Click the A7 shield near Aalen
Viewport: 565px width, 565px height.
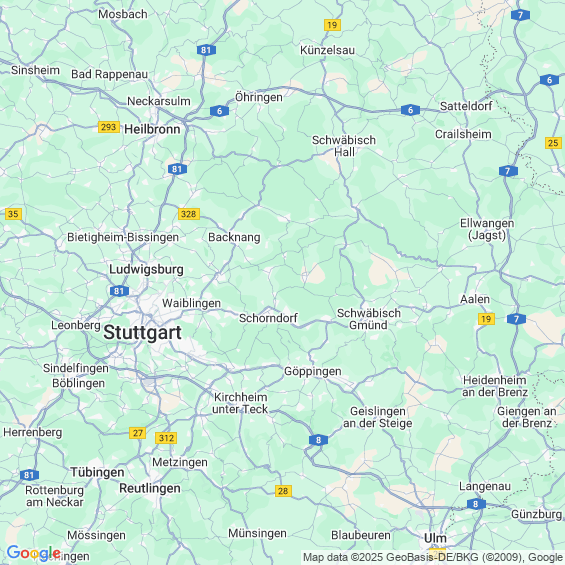click(x=516, y=319)
